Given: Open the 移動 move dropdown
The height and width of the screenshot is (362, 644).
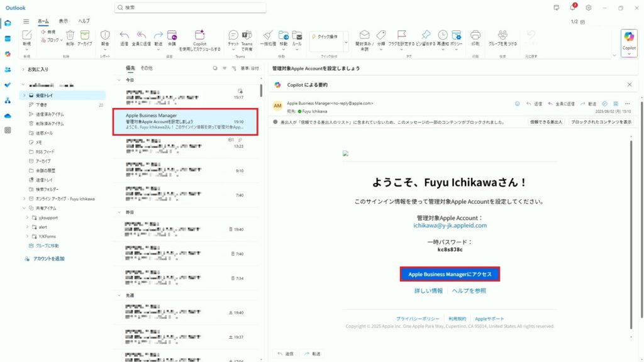Looking at the screenshot, I should tap(284, 50).
